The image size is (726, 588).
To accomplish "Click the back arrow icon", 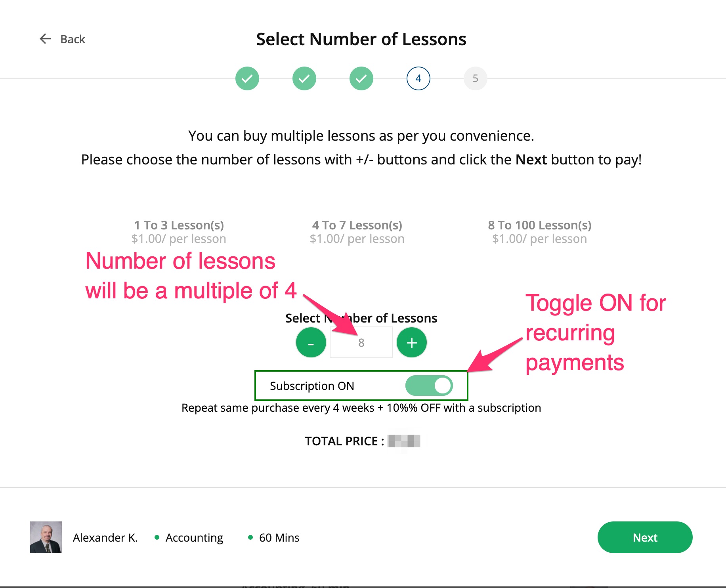I will pos(45,39).
